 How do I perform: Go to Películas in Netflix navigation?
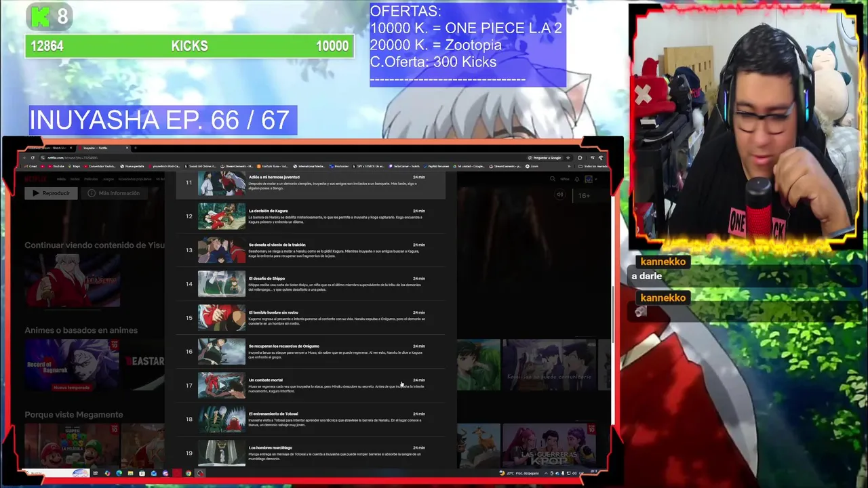click(x=91, y=179)
